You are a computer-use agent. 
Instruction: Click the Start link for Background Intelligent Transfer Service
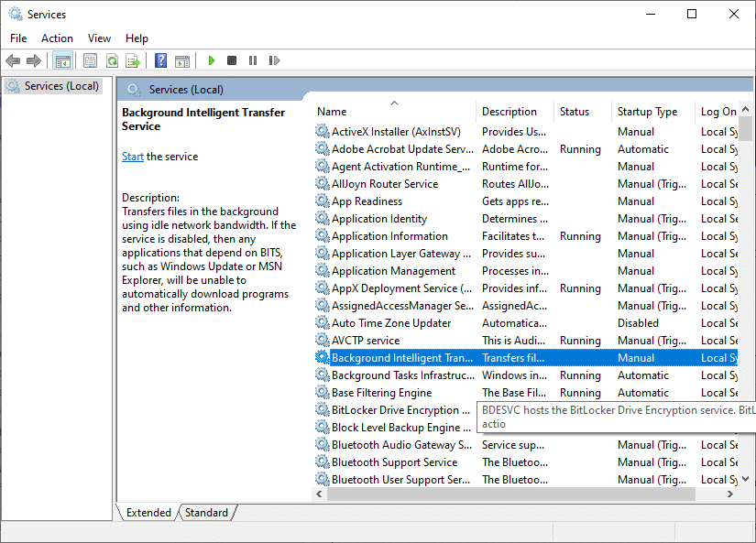pos(132,156)
